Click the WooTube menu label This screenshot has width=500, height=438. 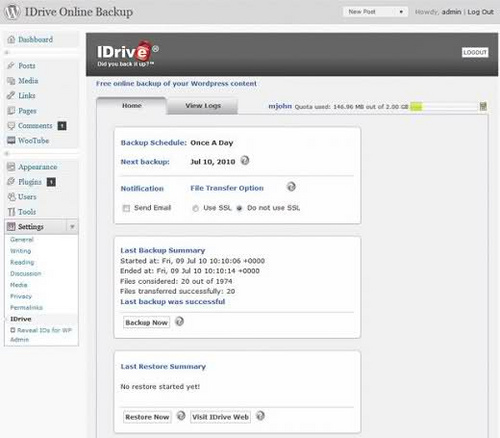click(33, 141)
